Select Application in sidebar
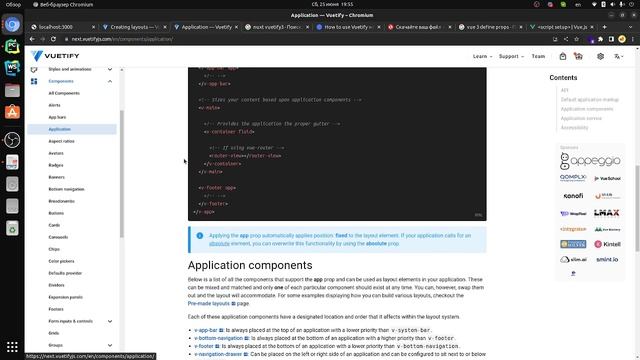 (x=72, y=129)
